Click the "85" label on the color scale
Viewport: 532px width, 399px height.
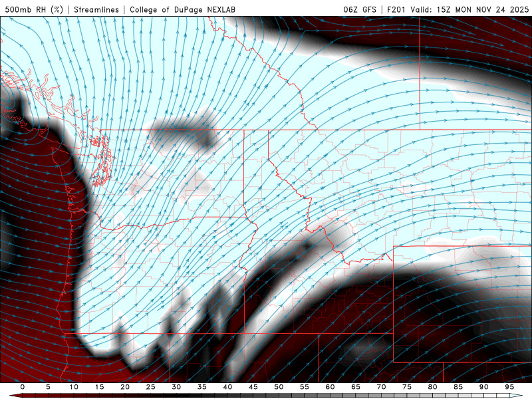point(458,387)
